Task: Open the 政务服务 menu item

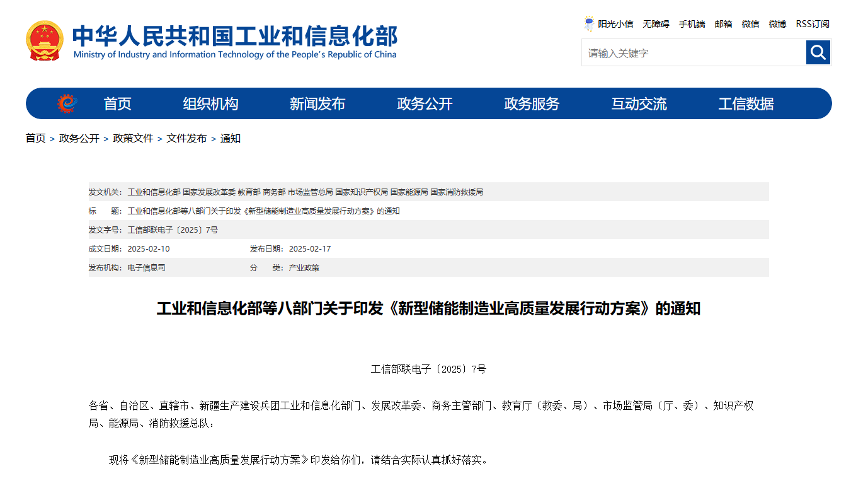Action: [x=532, y=104]
